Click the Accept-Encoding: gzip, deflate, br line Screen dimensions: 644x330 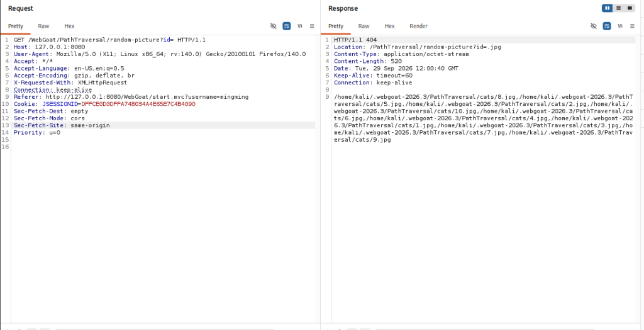tap(74, 76)
